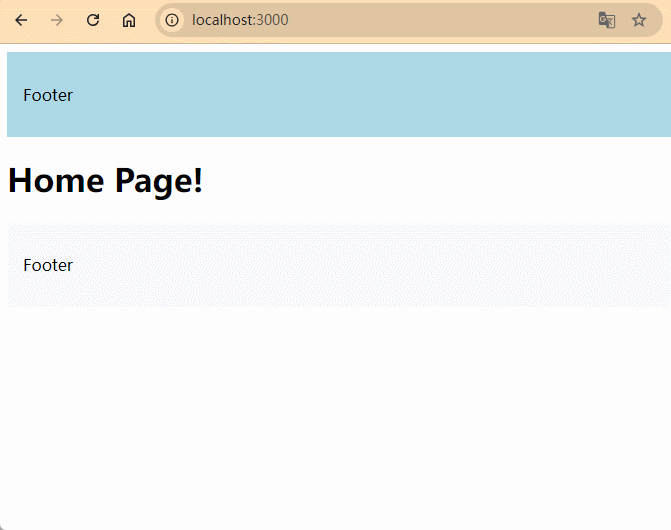Viewport: 671px width, 530px height.
Task: Focus the localhost:3000 address text
Action: 240,20
